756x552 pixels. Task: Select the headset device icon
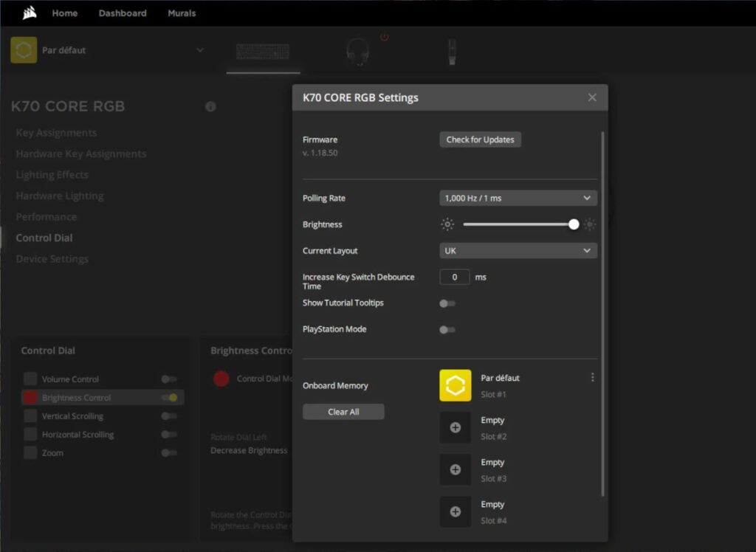pyautogui.click(x=358, y=52)
